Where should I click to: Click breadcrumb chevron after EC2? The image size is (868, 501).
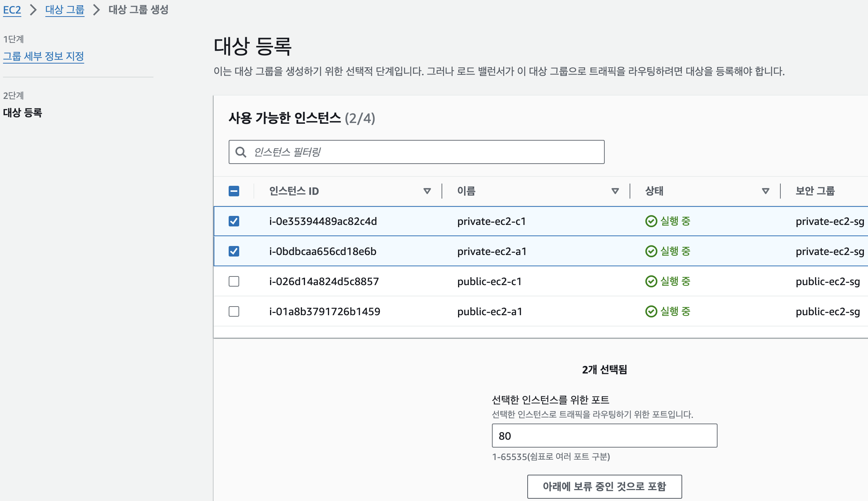click(x=33, y=10)
